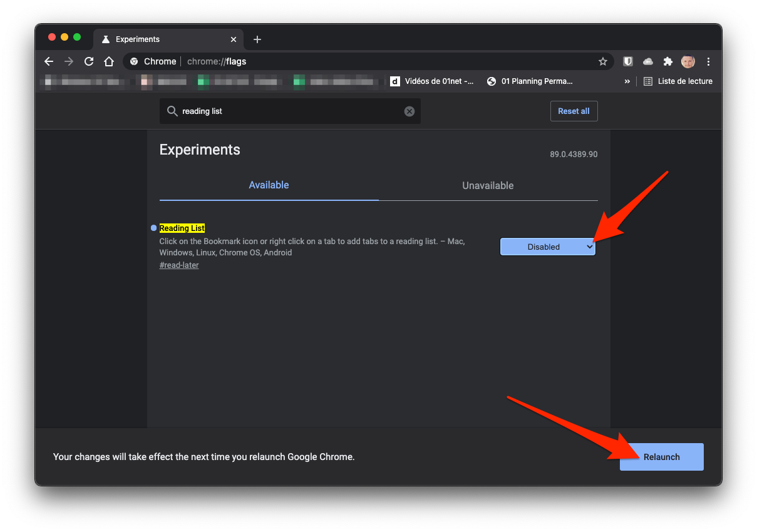Open the home page icon
This screenshot has height=532, width=757.
[109, 61]
